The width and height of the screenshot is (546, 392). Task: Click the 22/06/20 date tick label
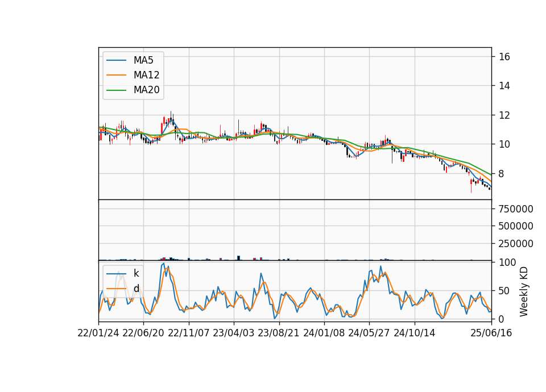tap(143, 333)
